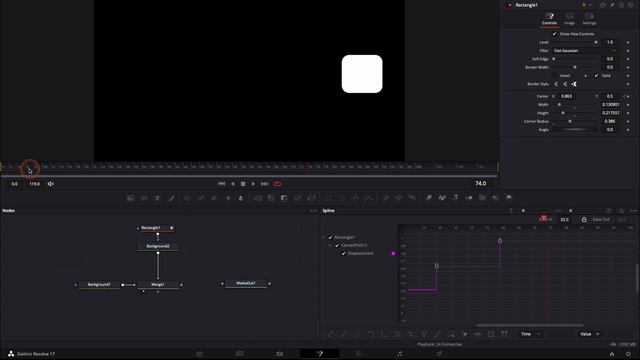Click the magenta Displacement color swatch
This screenshot has height=360, width=640.
(x=393, y=253)
